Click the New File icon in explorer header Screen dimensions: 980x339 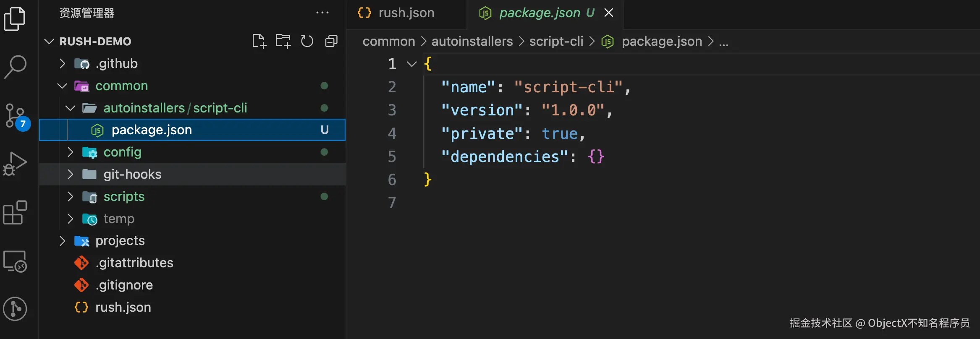[259, 41]
